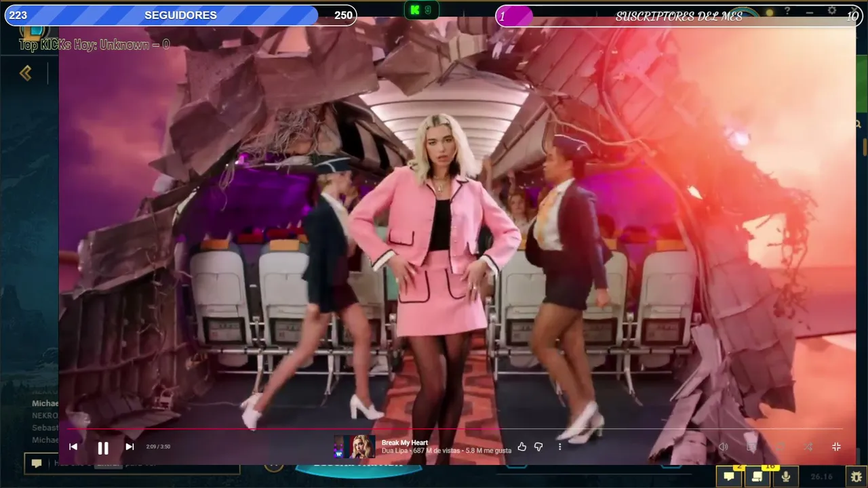Pause the Break My Heart video
The image size is (868, 488).
[103, 447]
